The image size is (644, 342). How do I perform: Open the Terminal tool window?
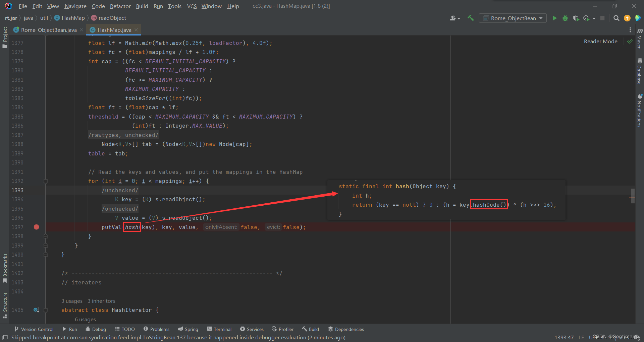tap(219, 329)
